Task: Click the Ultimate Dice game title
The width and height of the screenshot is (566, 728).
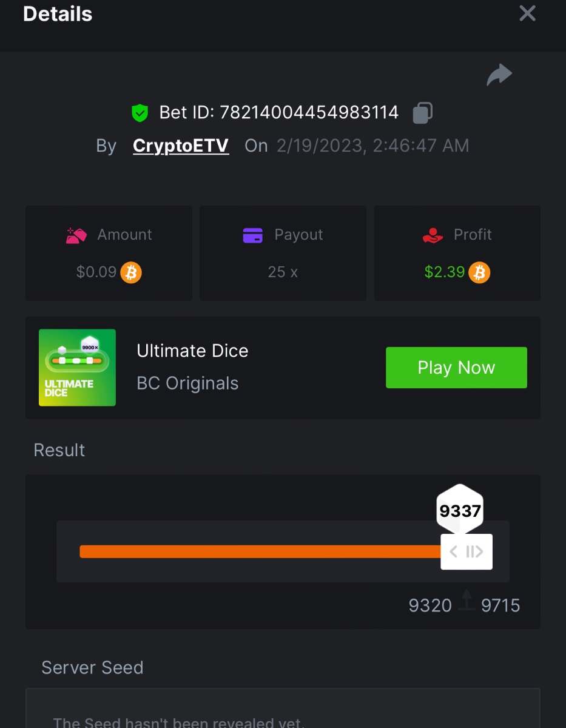Action: pyautogui.click(x=192, y=351)
